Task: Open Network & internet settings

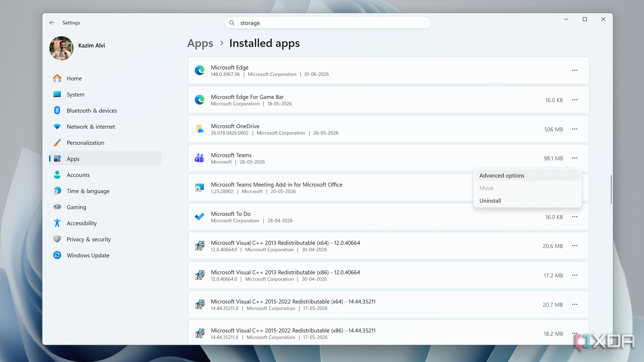Action: 105,127
